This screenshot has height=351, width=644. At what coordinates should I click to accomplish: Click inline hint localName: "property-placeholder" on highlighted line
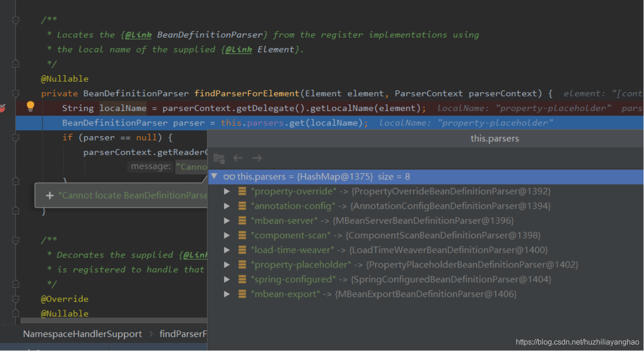[x=466, y=123]
